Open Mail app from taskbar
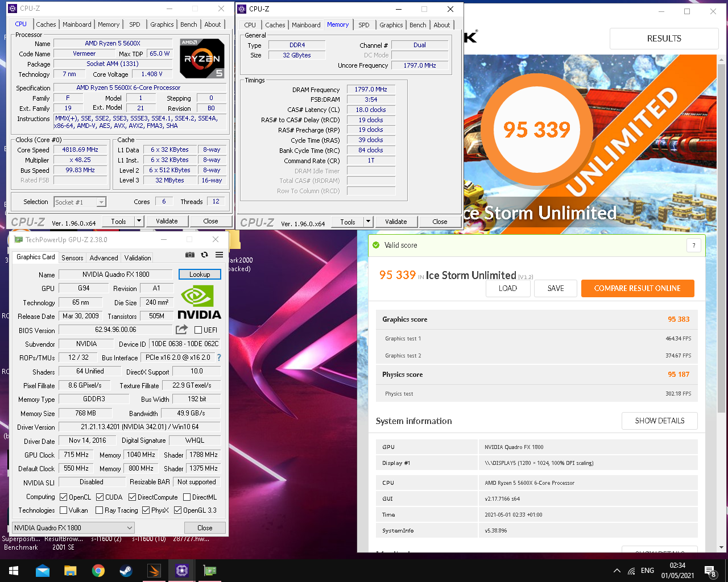 [43, 571]
